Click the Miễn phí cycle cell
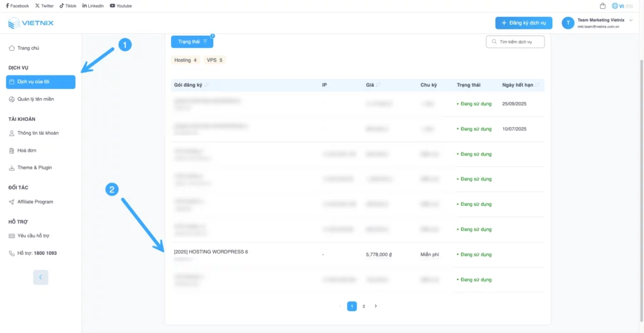Screen dimensions: 644x333 pyautogui.click(x=430, y=255)
